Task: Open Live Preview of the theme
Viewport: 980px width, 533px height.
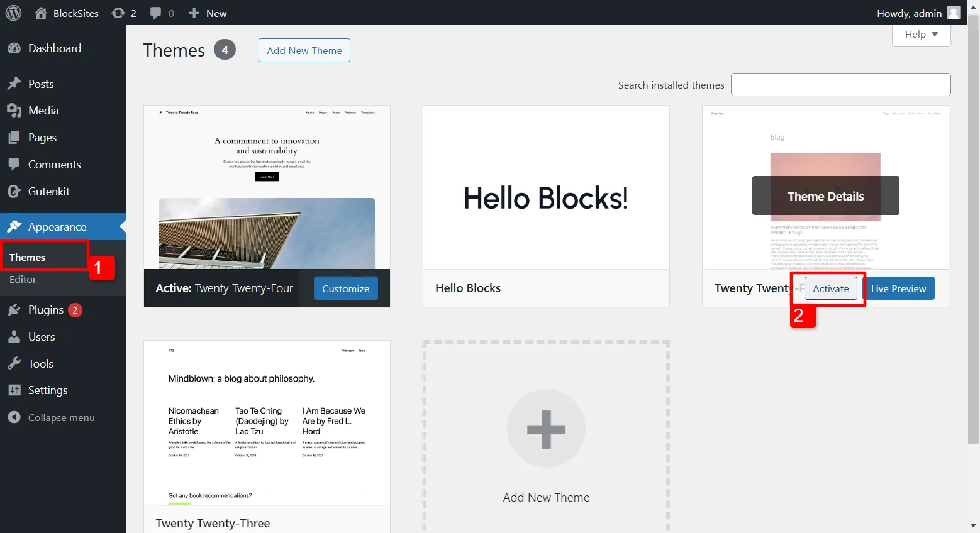Action: tap(898, 288)
